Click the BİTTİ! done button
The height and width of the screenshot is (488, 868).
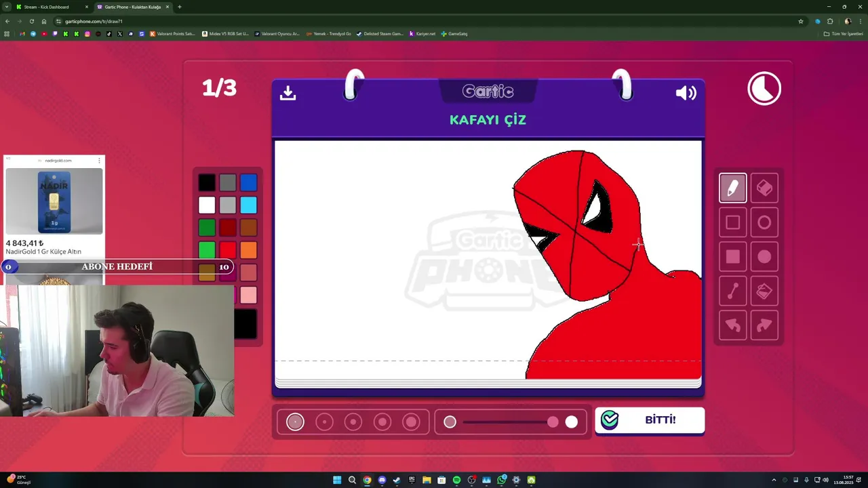(650, 420)
